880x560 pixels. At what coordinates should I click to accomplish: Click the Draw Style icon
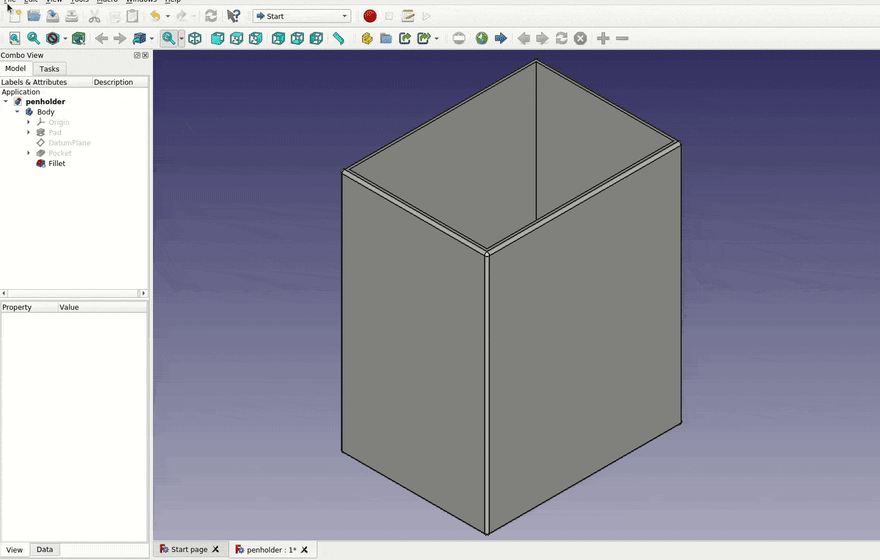pos(53,38)
